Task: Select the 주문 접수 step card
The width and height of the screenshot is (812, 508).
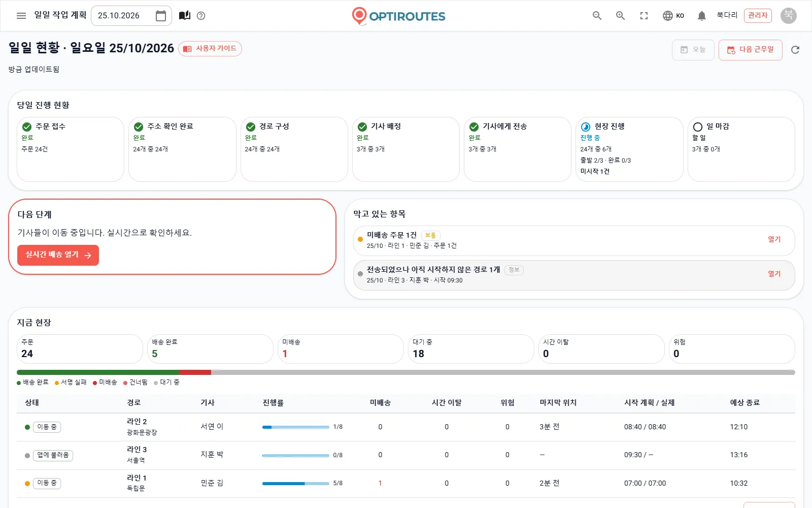Action: point(71,149)
